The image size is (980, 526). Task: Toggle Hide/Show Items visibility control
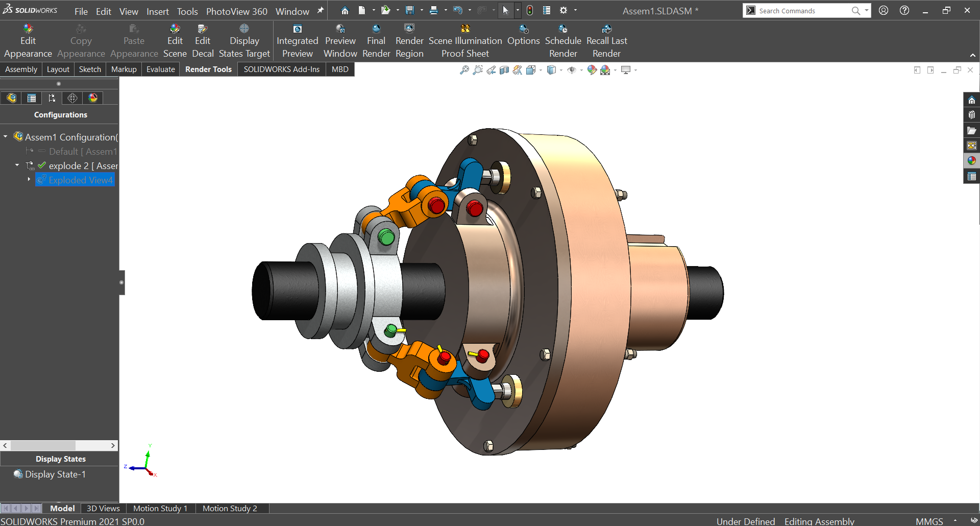[572, 70]
